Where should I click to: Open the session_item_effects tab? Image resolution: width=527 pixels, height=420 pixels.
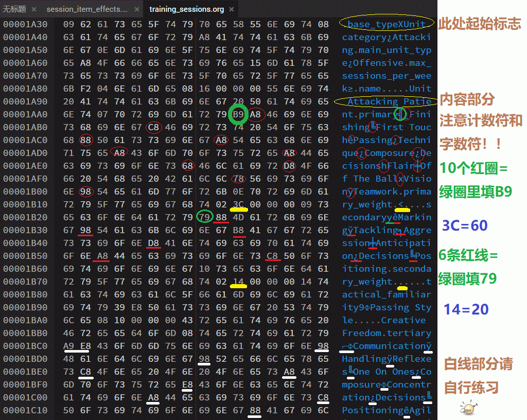coord(87,9)
